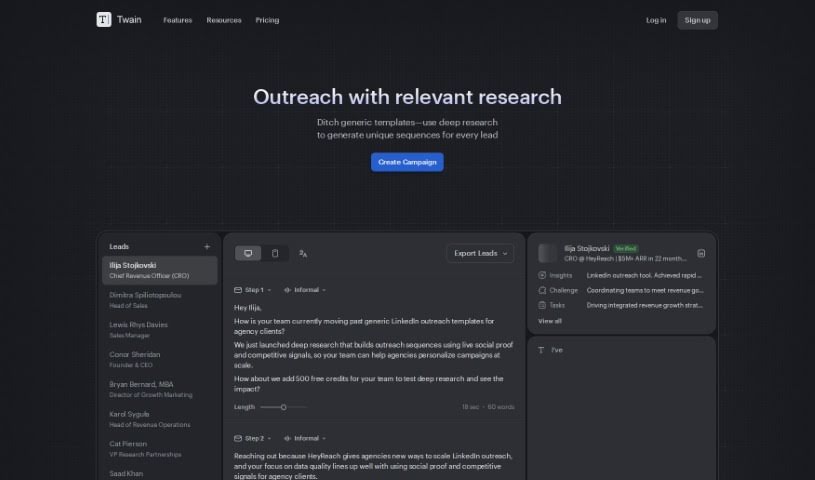The width and height of the screenshot is (815, 480).
Task: Click the 'Hey Ilija,' greeting line
Action: pos(248,308)
